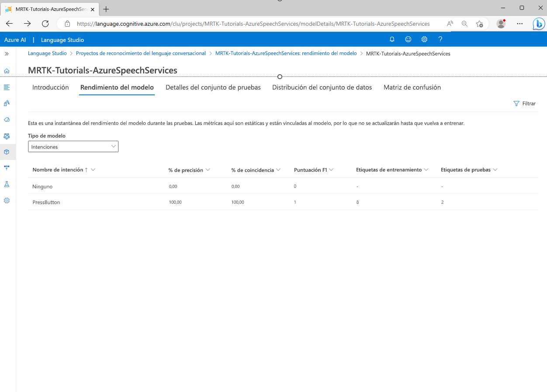The height and width of the screenshot is (392, 547).
Task: Open the project settings gear in the sidebar
Action: (7, 201)
